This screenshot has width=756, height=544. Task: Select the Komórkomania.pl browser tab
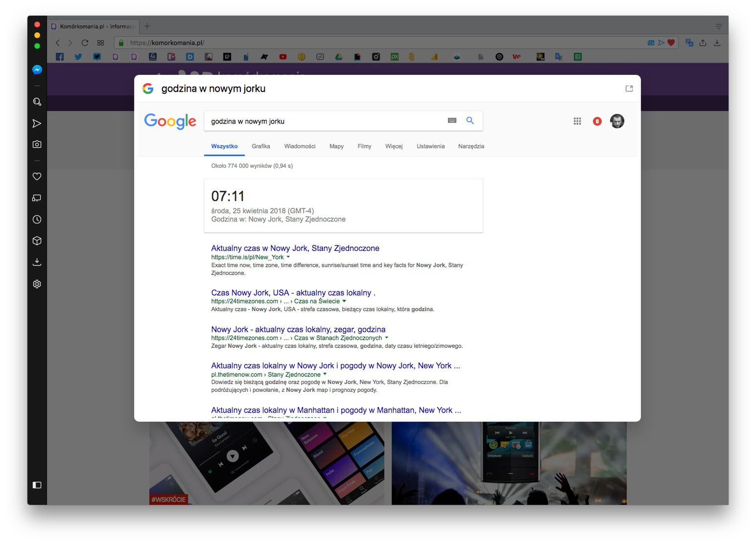93,26
